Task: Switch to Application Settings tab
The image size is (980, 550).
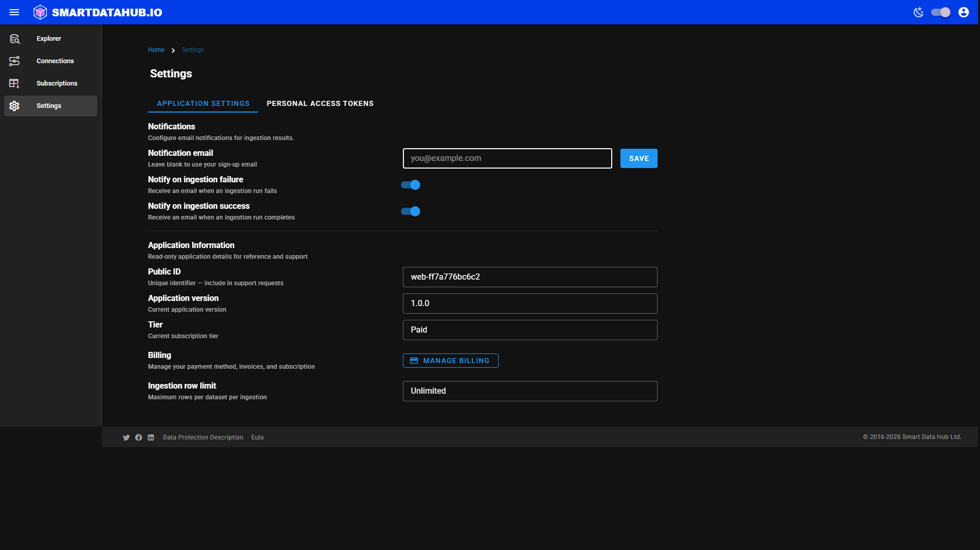Action: click(x=203, y=103)
